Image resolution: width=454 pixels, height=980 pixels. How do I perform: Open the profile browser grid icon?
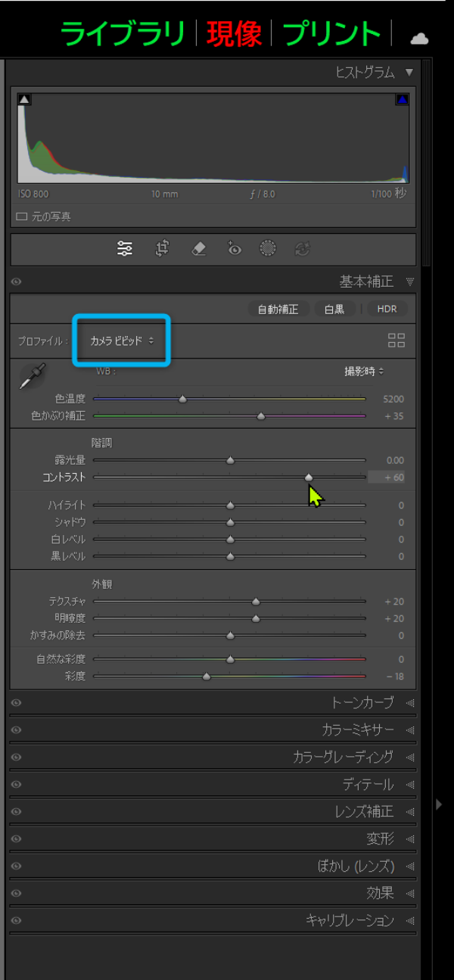(396, 341)
